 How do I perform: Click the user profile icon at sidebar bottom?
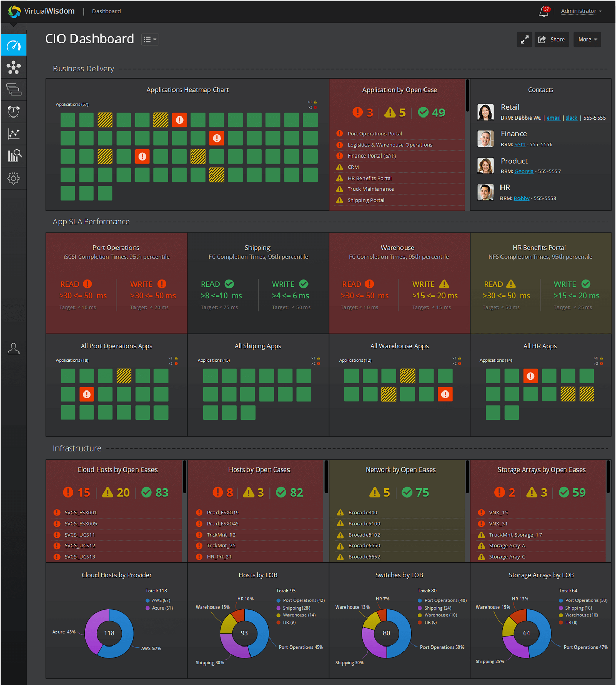pos(13,348)
